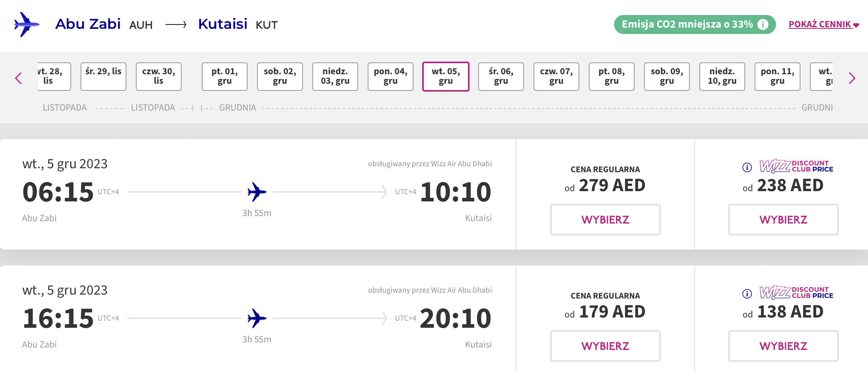Click plane icon on 06:15 flight
Screen dimensions: 868x372
257,192
